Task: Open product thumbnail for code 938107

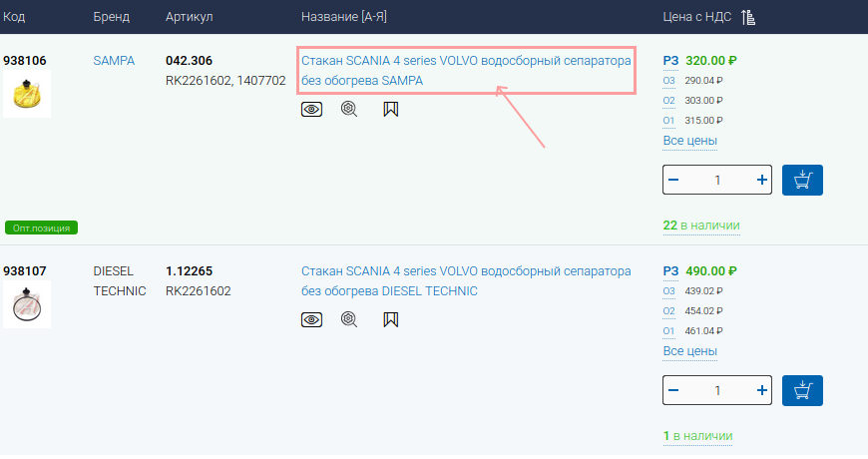Action: pos(27,304)
